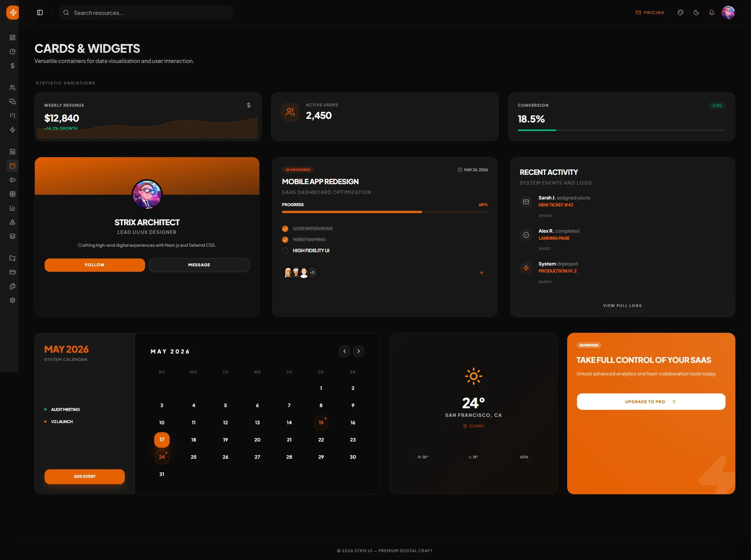Select May 24 on the calendar

(x=162, y=457)
